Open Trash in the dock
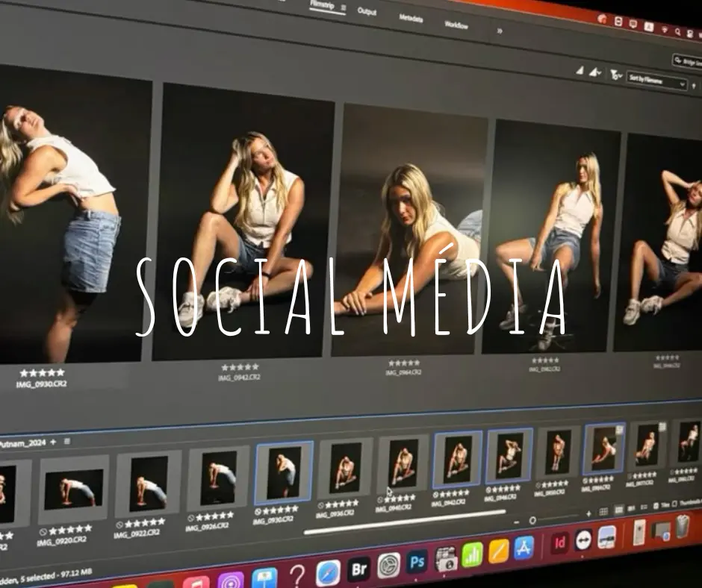 click(683, 526)
